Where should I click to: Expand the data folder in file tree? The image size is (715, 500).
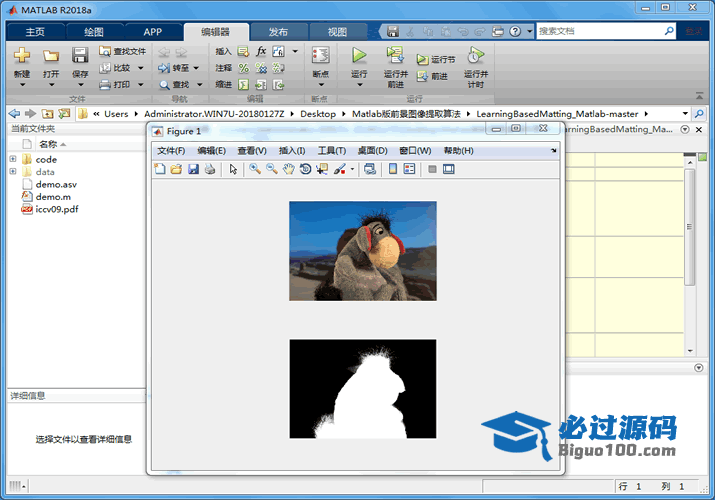pos(13,172)
